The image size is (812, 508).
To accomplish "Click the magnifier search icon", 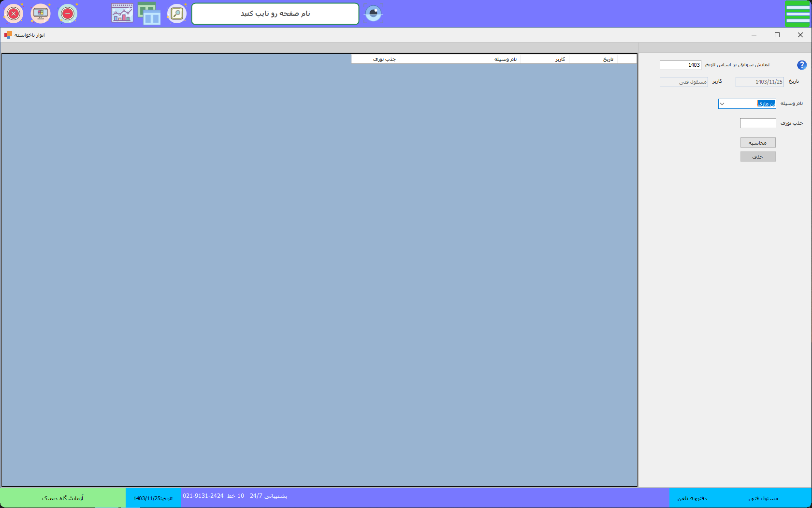I will coord(177,14).
